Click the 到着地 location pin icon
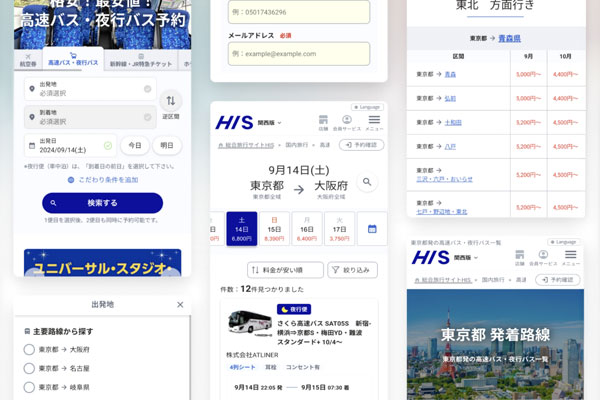This screenshot has width=600, height=400. point(32,117)
